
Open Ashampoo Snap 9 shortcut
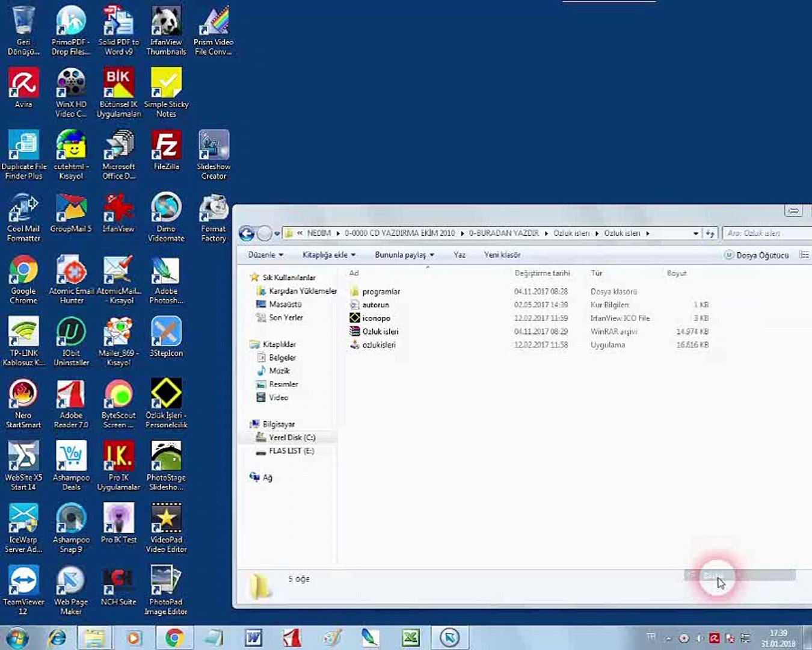[71, 528]
